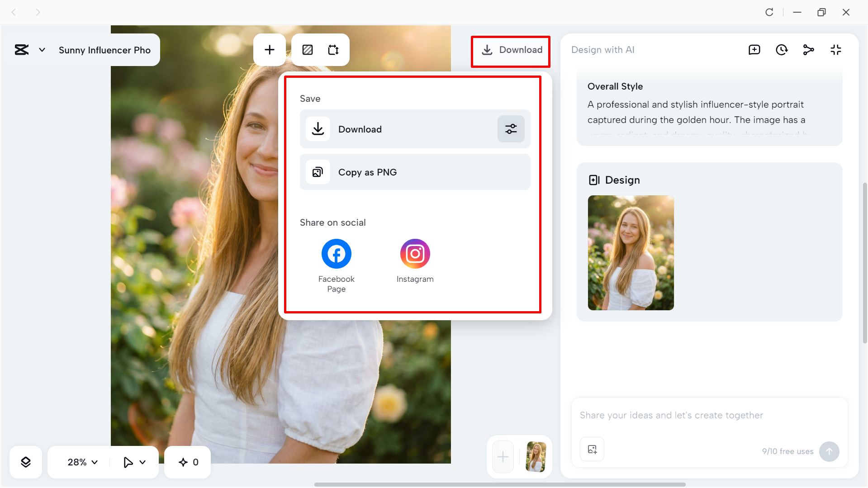Expand the pointer tool options chevron

tap(142, 462)
